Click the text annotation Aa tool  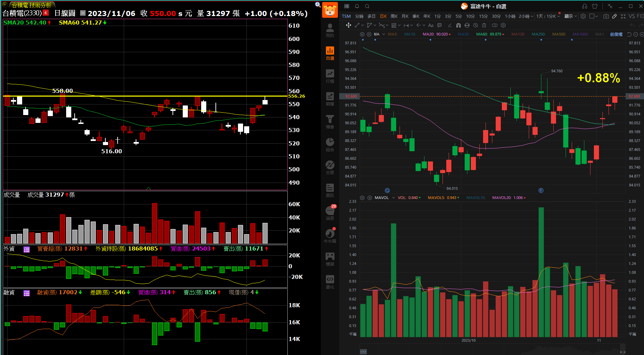coord(431,25)
